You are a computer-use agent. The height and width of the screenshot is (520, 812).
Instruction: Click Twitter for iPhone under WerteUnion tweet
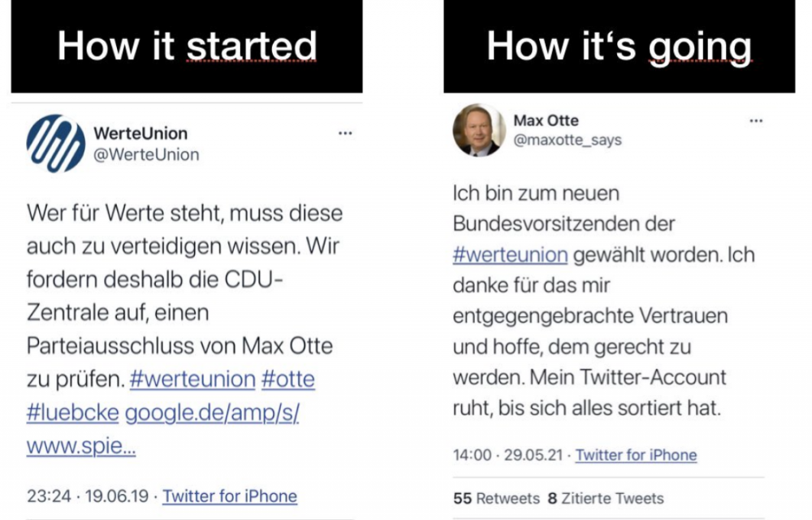[x=230, y=496]
